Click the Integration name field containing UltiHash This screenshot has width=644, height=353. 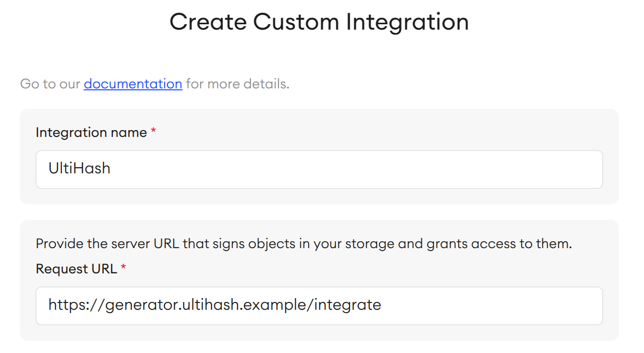click(x=319, y=169)
